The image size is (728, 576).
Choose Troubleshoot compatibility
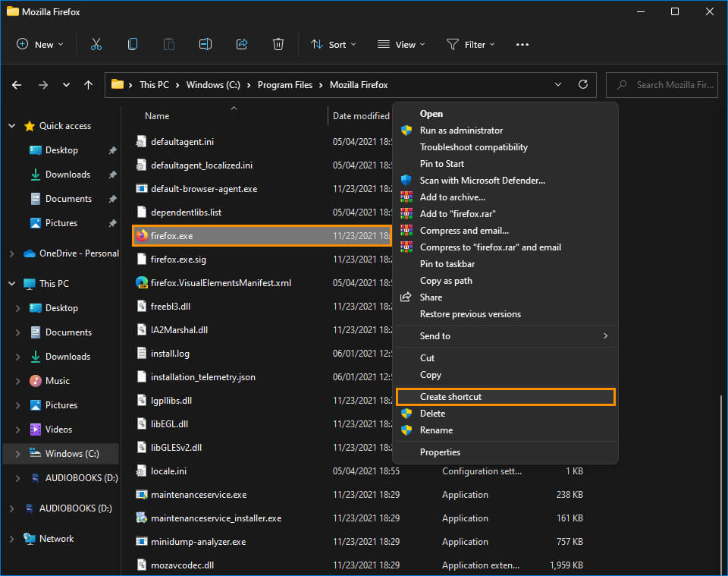(506, 147)
